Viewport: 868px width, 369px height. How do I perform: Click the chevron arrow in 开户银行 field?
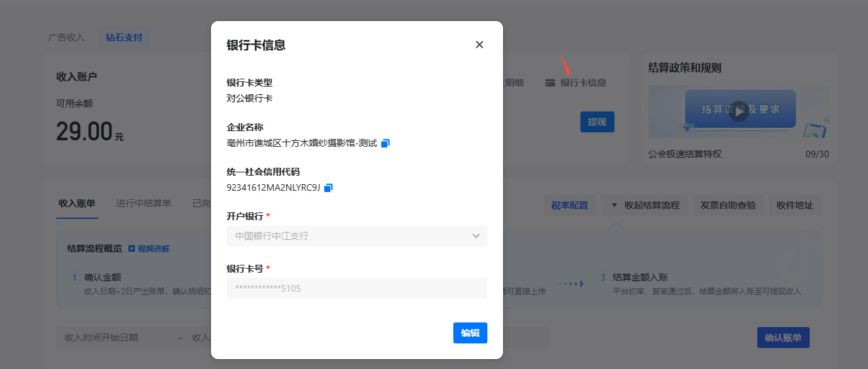476,236
